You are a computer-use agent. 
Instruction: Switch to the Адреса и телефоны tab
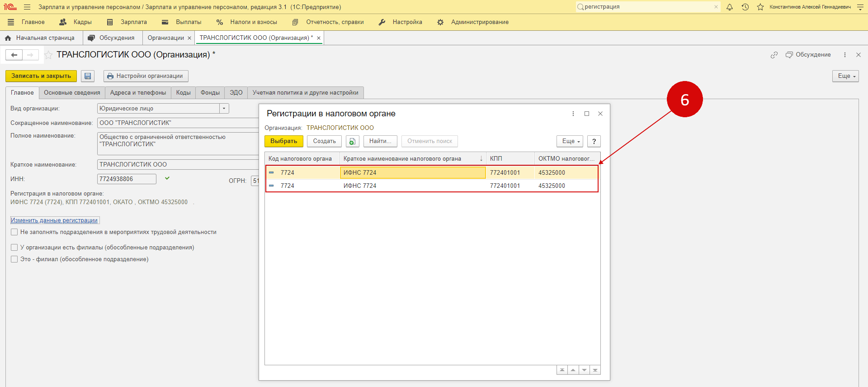[x=138, y=93]
